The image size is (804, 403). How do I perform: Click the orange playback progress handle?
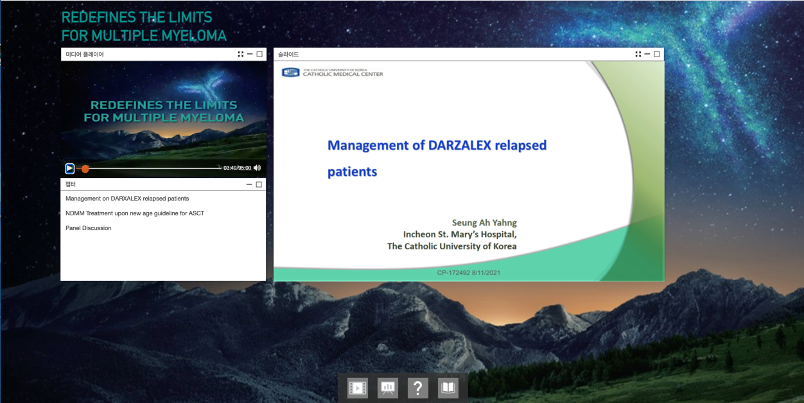[x=85, y=168]
